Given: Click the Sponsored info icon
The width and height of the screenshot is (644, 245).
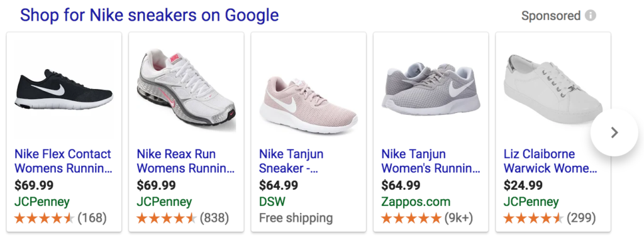Looking at the screenshot, I should tap(590, 16).
